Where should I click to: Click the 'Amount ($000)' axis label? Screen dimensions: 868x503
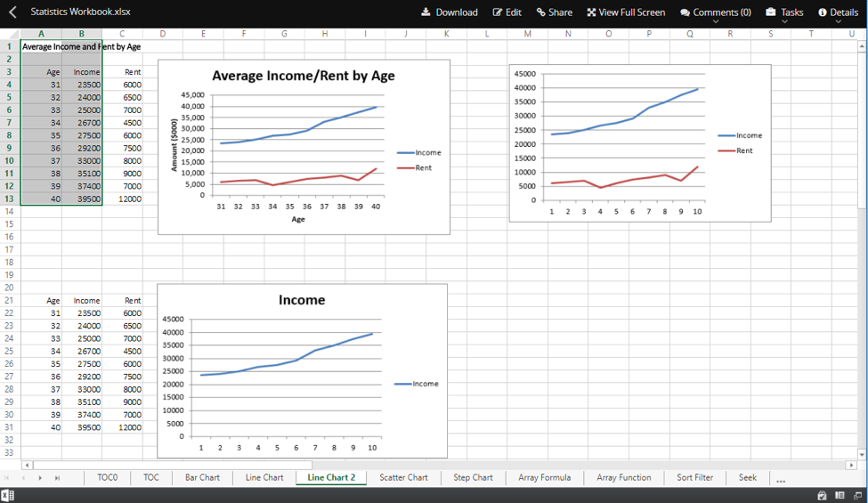click(174, 144)
